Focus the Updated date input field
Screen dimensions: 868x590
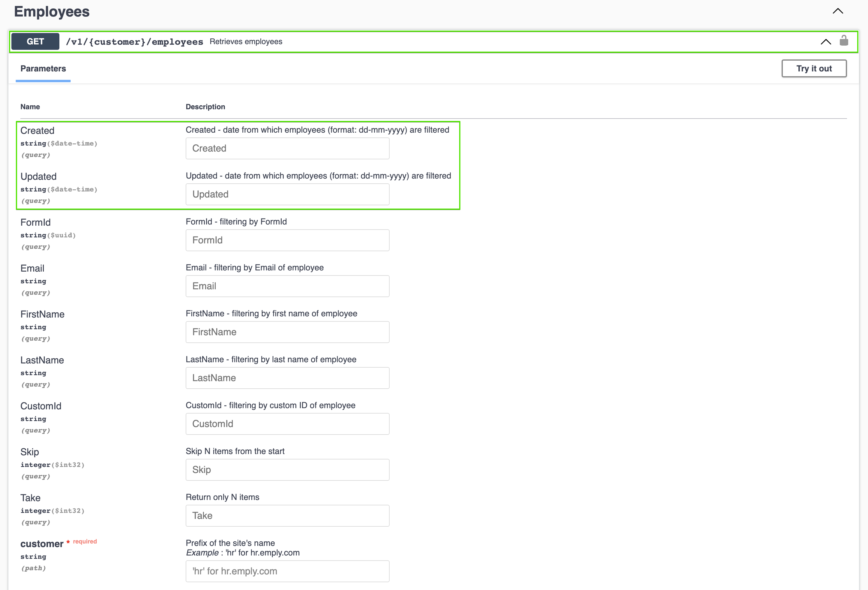click(287, 194)
